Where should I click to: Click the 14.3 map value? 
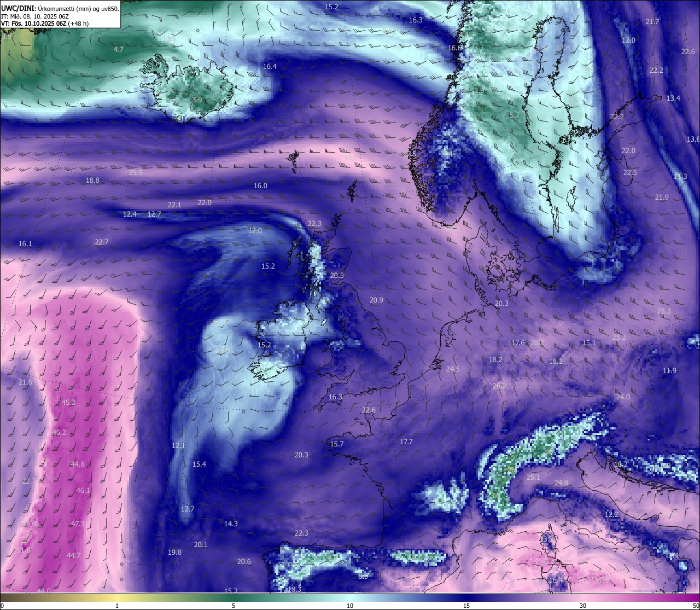[x=231, y=524]
